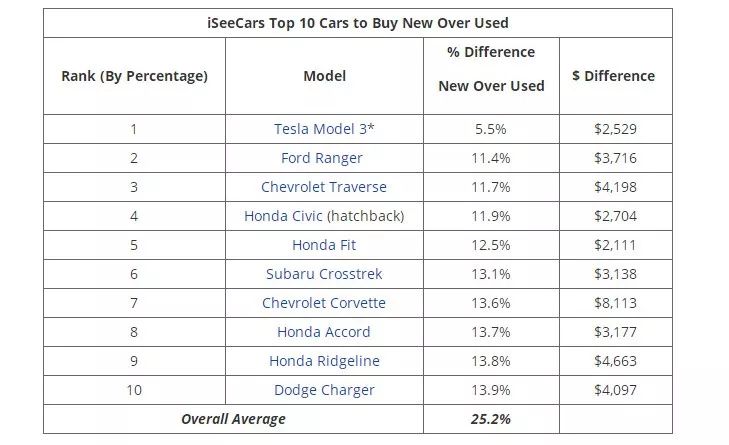Click the table title iSeeCars Top 10
This screenshot has height=445, width=729.
pyautogui.click(x=357, y=23)
